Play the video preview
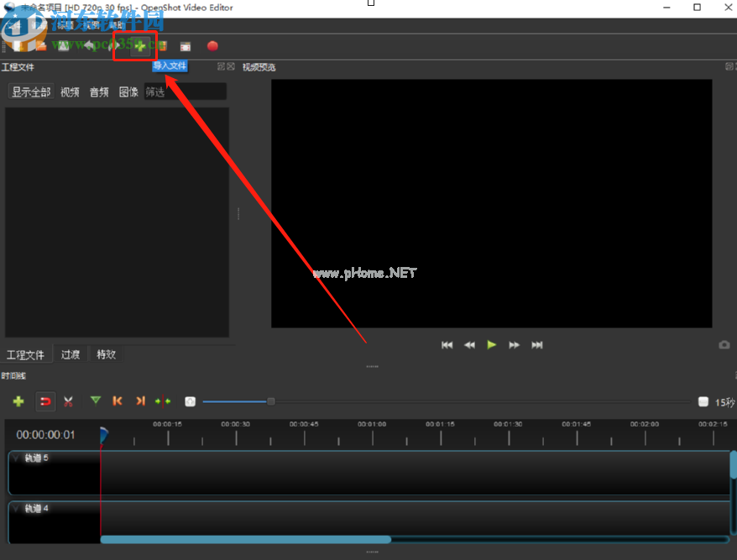 tap(492, 344)
